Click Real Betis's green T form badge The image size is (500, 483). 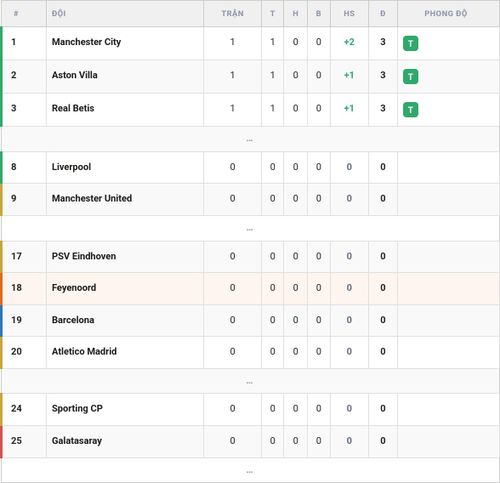click(x=410, y=110)
